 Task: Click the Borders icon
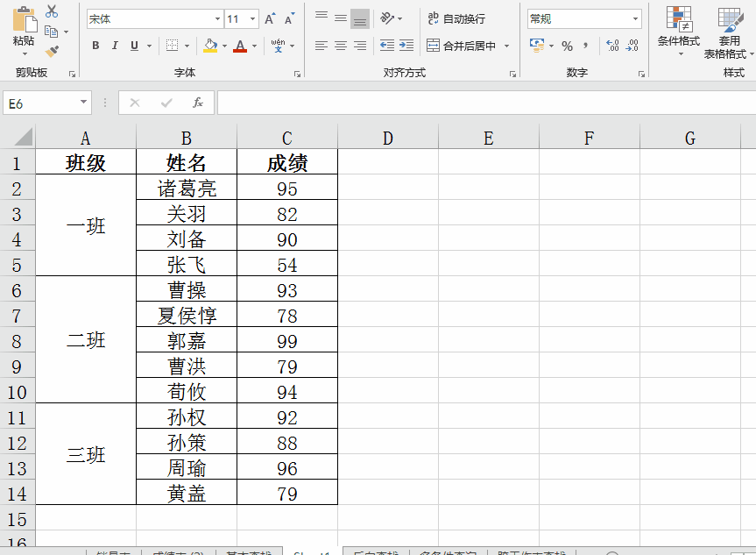(x=173, y=46)
